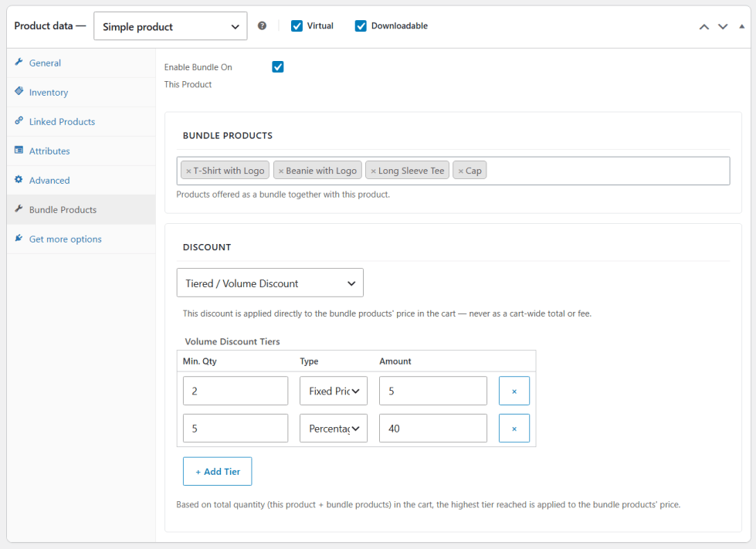Click the Volume Discount Tiers label
Image resolution: width=756 pixels, height=549 pixels.
pyautogui.click(x=232, y=341)
